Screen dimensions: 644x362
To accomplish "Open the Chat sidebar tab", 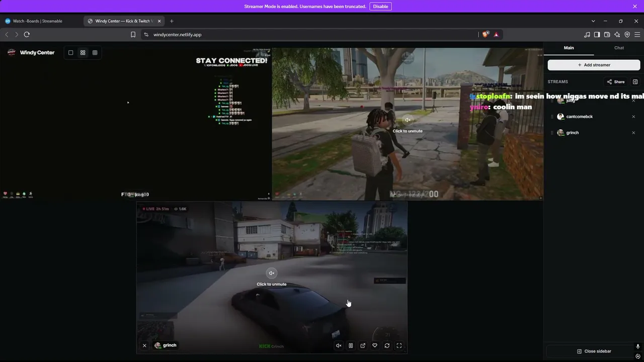I will coord(619,48).
